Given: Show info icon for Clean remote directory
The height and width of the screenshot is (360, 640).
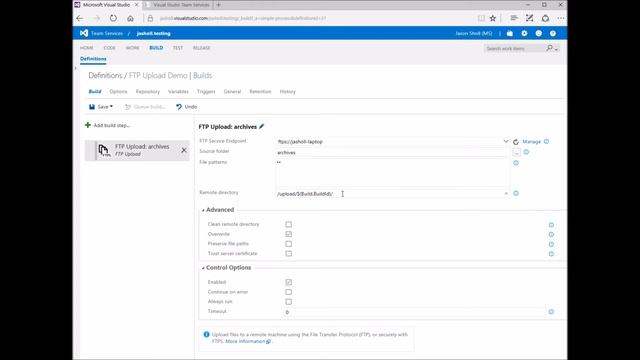Looking at the screenshot, I should (x=551, y=225).
